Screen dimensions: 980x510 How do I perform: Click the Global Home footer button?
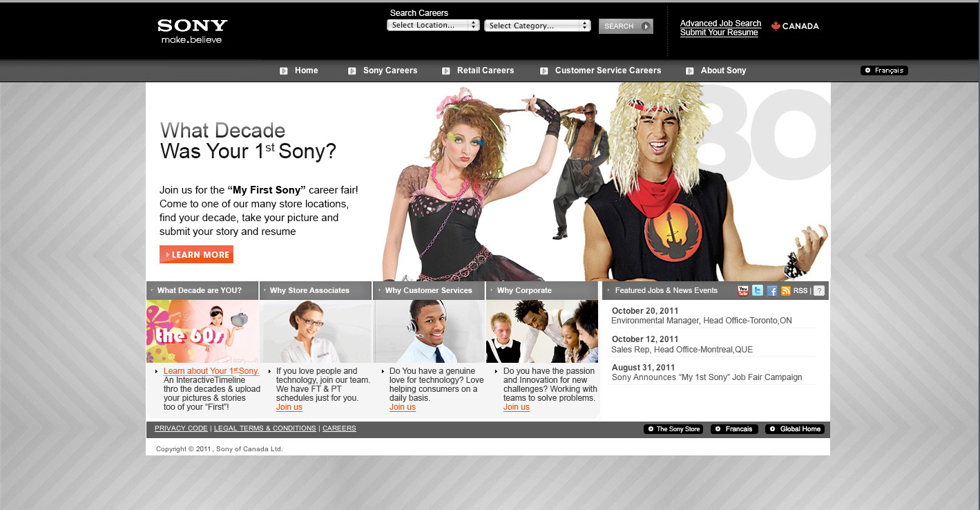pyautogui.click(x=795, y=429)
